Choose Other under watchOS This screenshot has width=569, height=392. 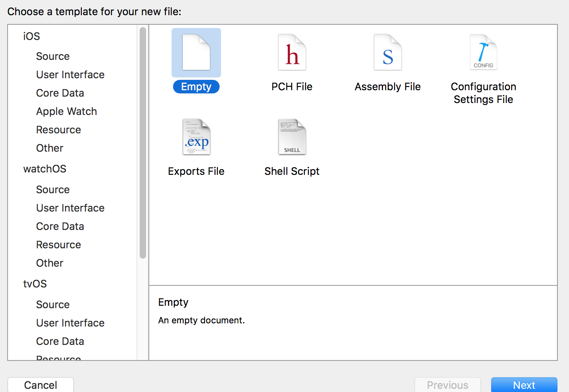(49, 263)
